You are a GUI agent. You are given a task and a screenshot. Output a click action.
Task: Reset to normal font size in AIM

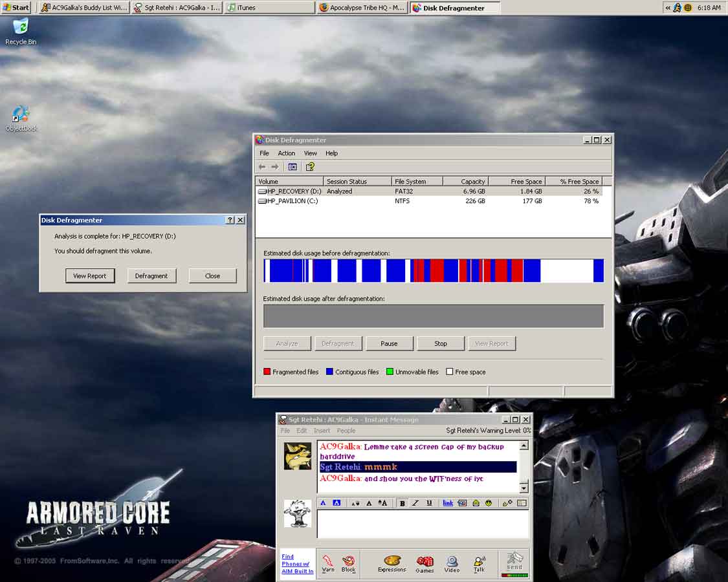pyautogui.click(x=369, y=503)
